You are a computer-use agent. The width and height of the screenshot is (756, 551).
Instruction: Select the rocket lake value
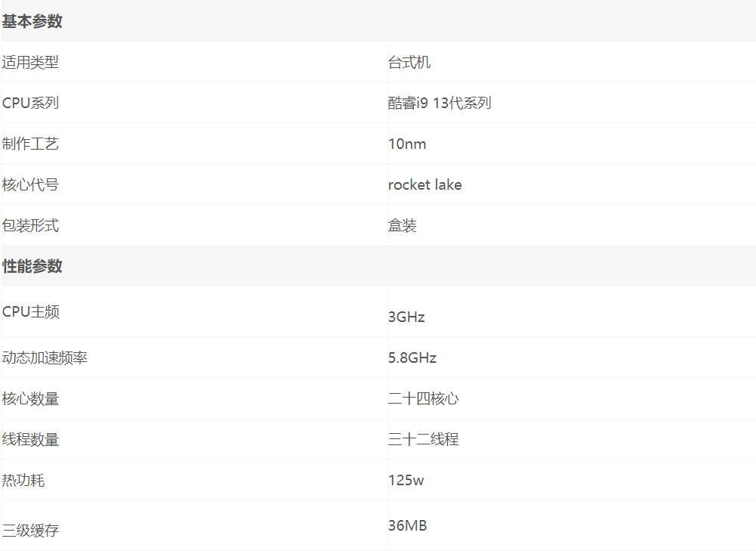pos(424,184)
